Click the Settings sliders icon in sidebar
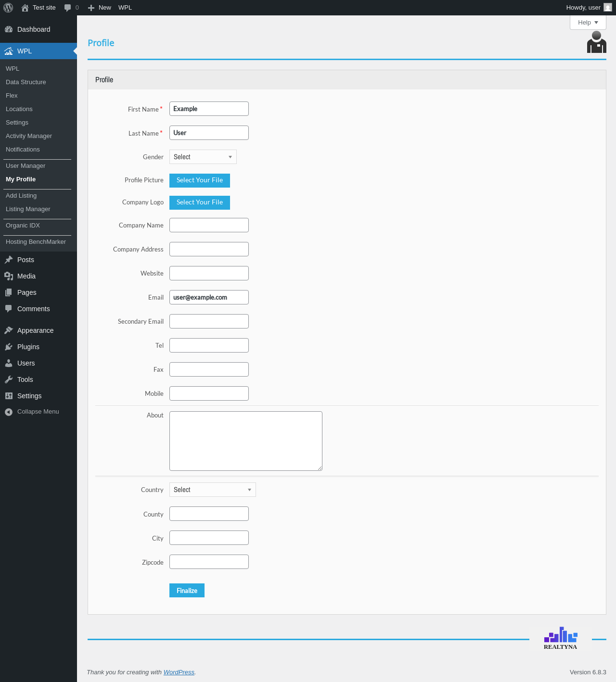This screenshot has height=682, width=616. click(9, 396)
